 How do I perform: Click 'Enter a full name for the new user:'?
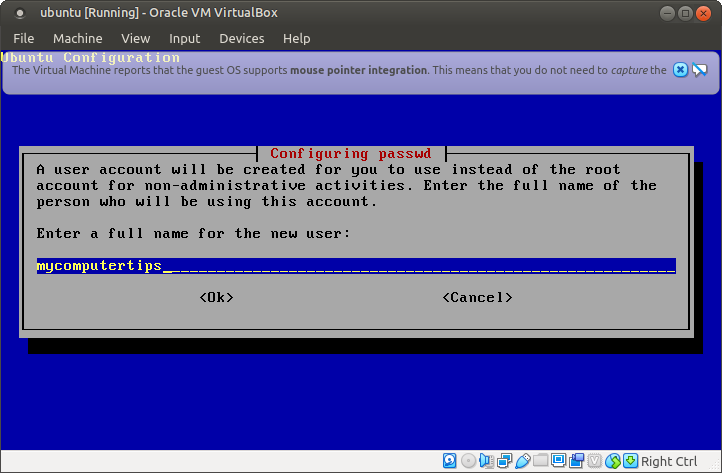pos(193,234)
